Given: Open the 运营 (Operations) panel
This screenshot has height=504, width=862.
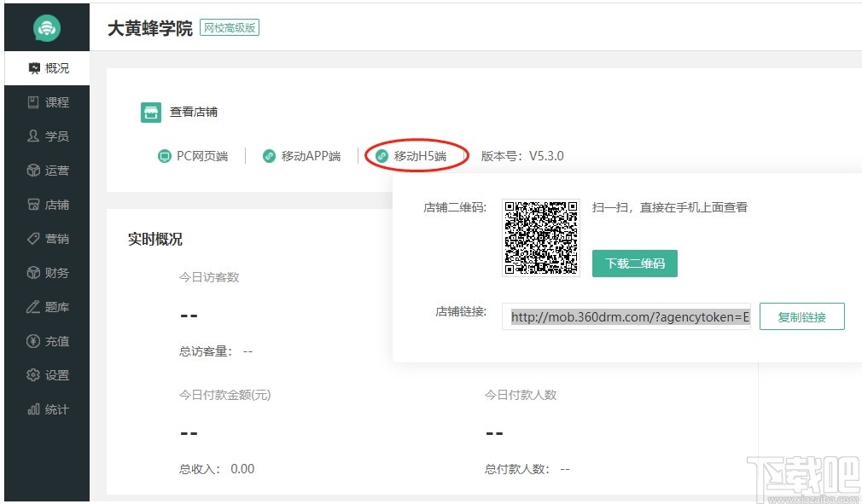Looking at the screenshot, I should pyautogui.click(x=47, y=170).
